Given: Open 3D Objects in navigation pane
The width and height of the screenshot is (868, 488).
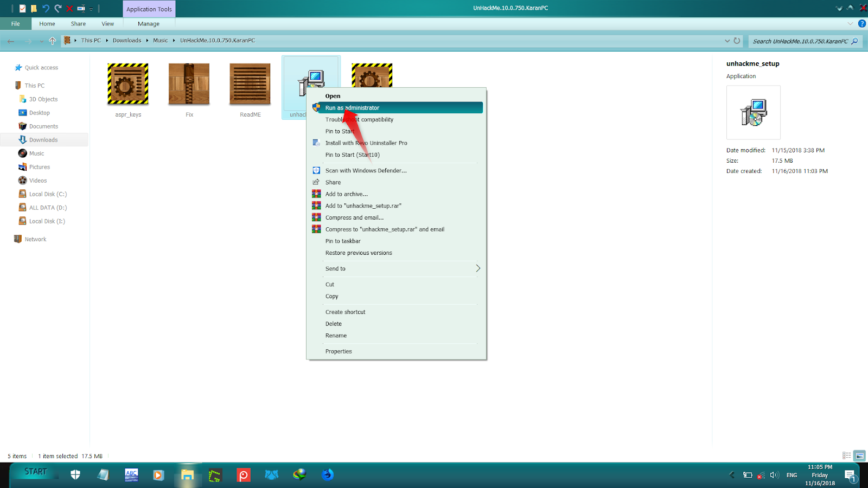Looking at the screenshot, I should point(43,99).
